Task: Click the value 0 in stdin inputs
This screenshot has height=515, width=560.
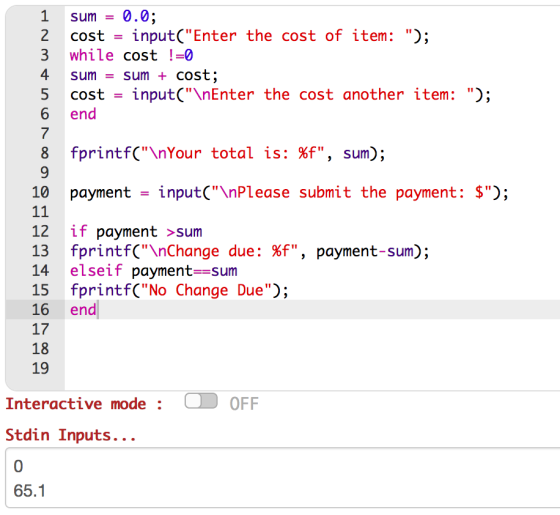Action: [18, 466]
